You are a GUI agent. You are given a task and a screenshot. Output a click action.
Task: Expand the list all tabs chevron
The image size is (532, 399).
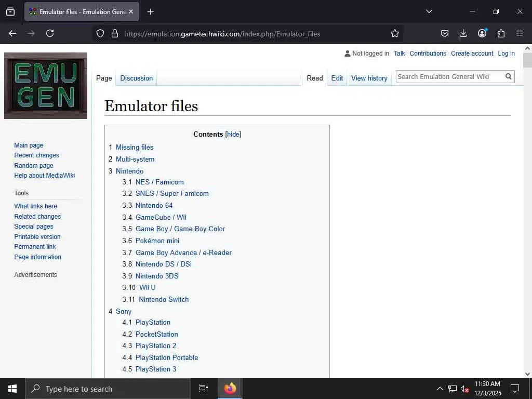click(x=429, y=11)
